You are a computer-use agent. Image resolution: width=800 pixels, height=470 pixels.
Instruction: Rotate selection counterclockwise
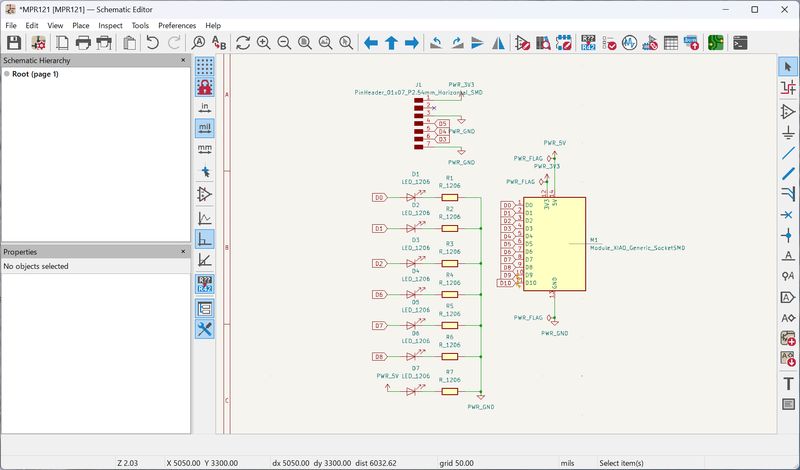pos(436,43)
